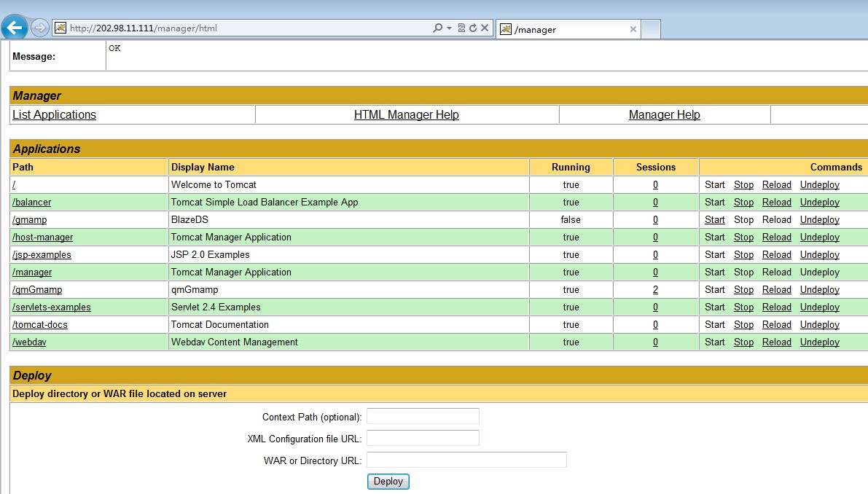Undeploy the /jsp-examples application
868x494 pixels.
pyautogui.click(x=820, y=255)
